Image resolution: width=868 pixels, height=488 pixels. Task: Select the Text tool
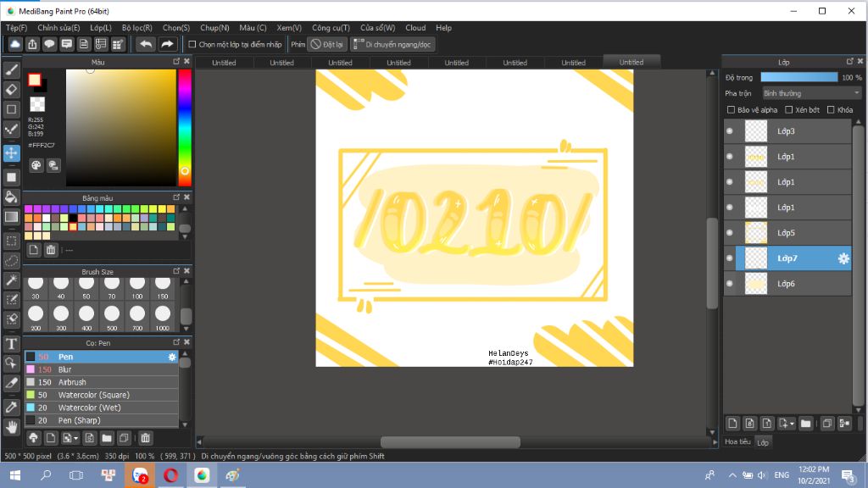(11, 344)
